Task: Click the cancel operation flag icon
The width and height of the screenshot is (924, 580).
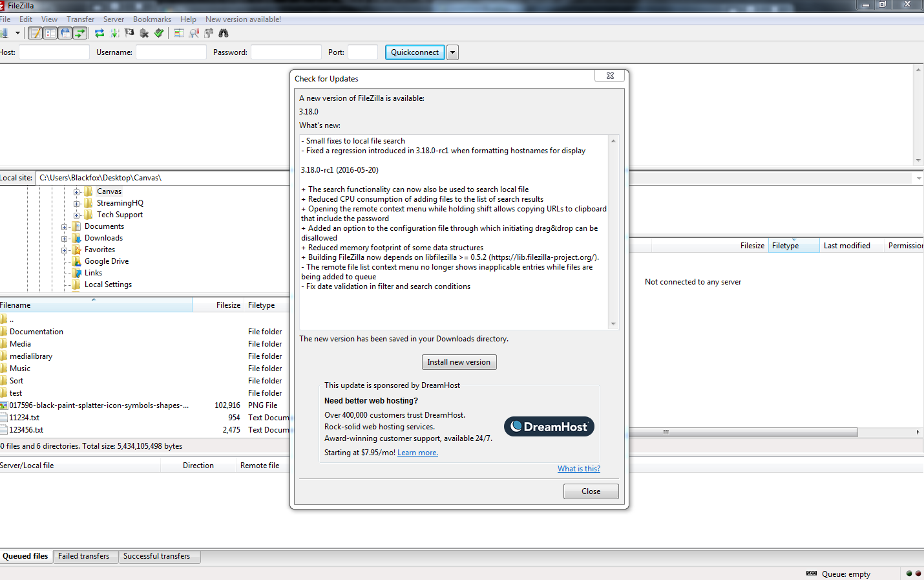Action: pos(129,33)
